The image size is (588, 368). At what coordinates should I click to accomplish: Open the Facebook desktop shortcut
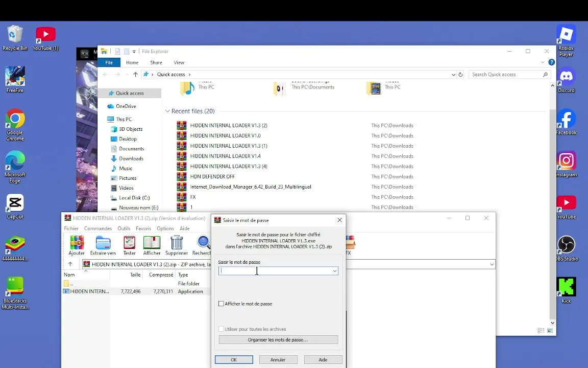(566, 122)
